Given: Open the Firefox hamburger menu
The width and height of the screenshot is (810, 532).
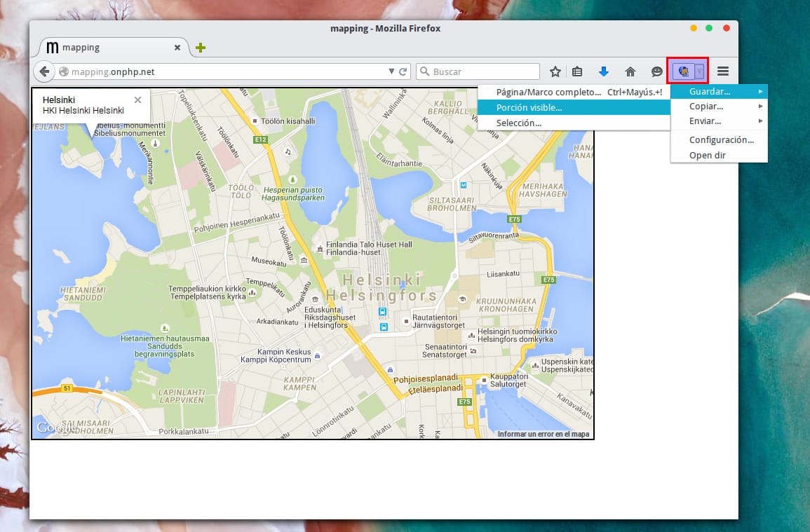Looking at the screenshot, I should pyautogui.click(x=723, y=71).
